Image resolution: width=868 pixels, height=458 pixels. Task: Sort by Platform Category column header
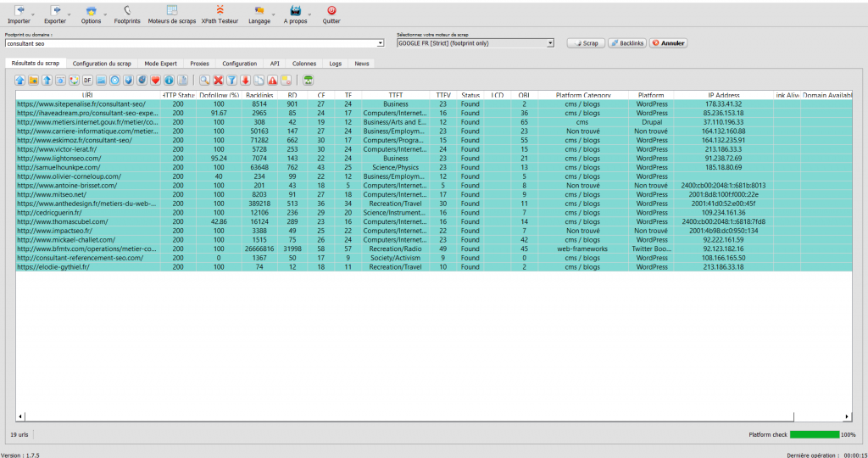[583, 95]
